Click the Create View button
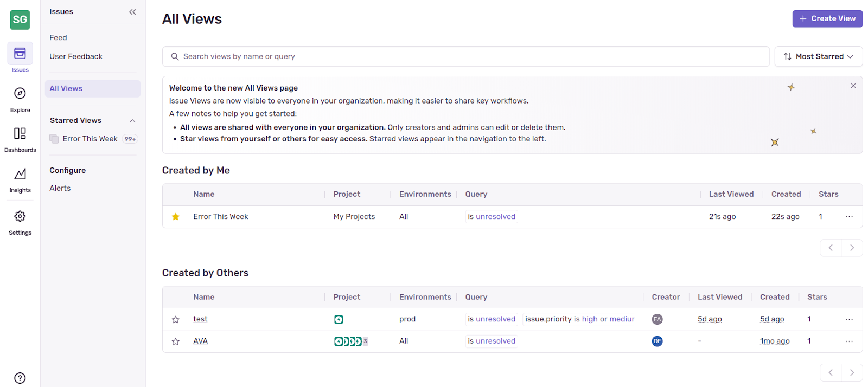Viewport: 868px width, 387px height. tap(827, 18)
